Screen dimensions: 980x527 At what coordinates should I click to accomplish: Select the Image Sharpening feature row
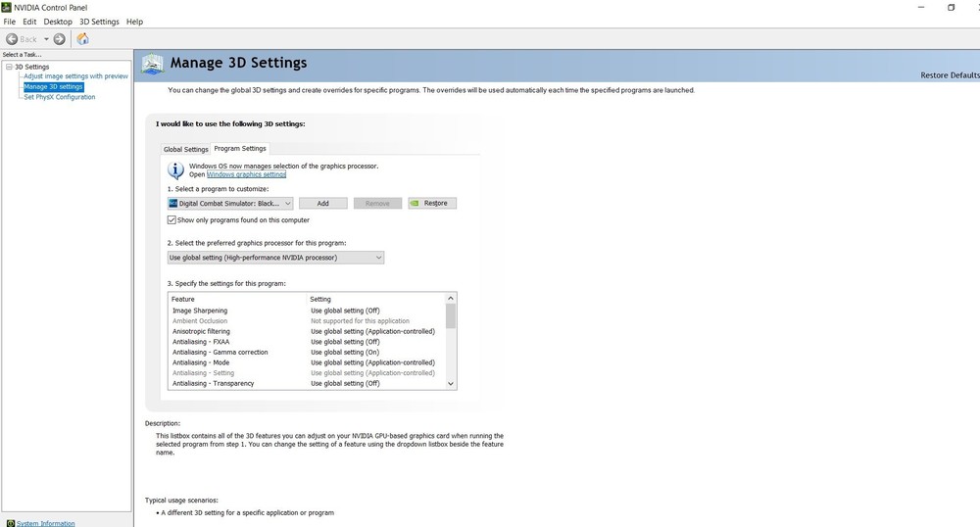[x=307, y=311]
